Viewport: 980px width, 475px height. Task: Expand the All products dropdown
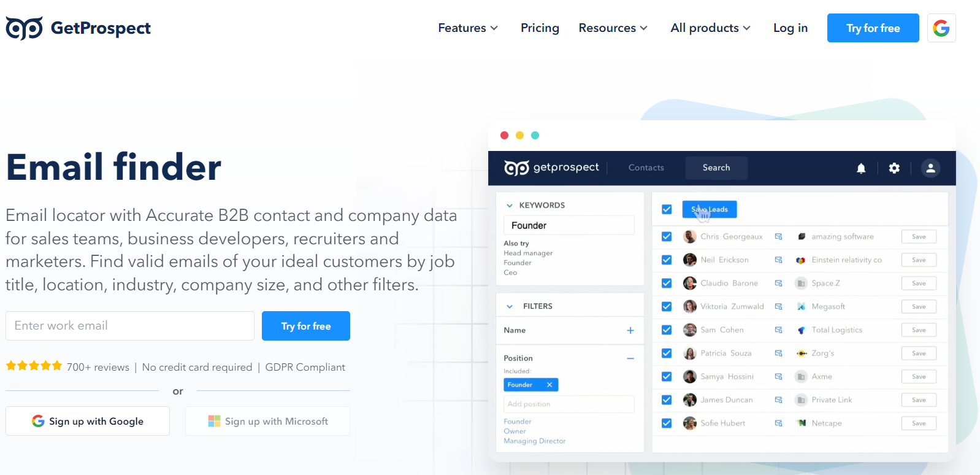pyautogui.click(x=710, y=28)
